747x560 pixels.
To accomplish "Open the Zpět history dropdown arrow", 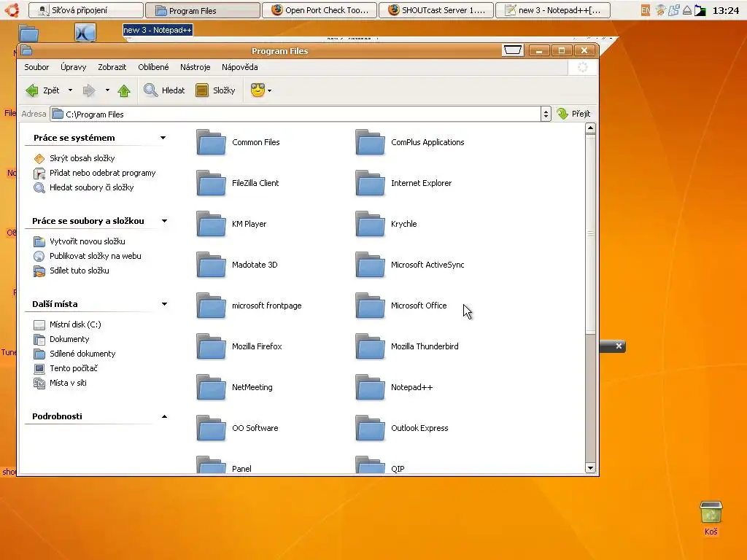I will click(x=71, y=90).
